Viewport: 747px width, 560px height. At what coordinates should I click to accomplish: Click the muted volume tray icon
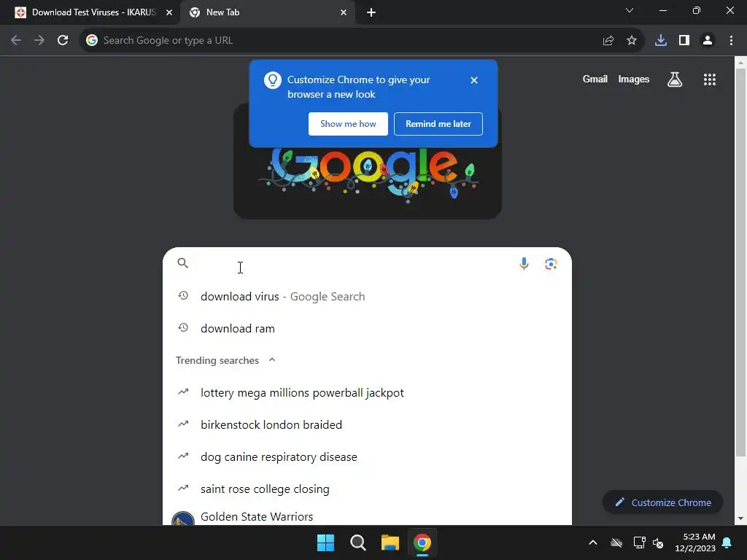pos(659,542)
